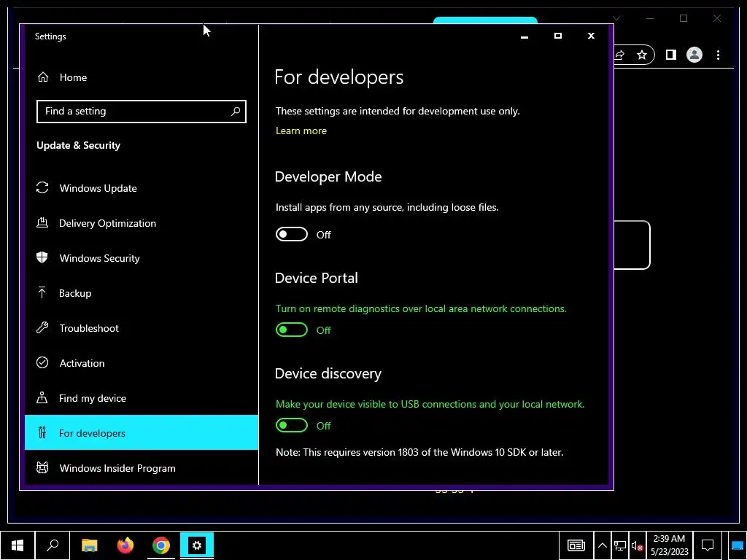Open the Action Center notifications icon
The image size is (747, 560).
[708, 545]
